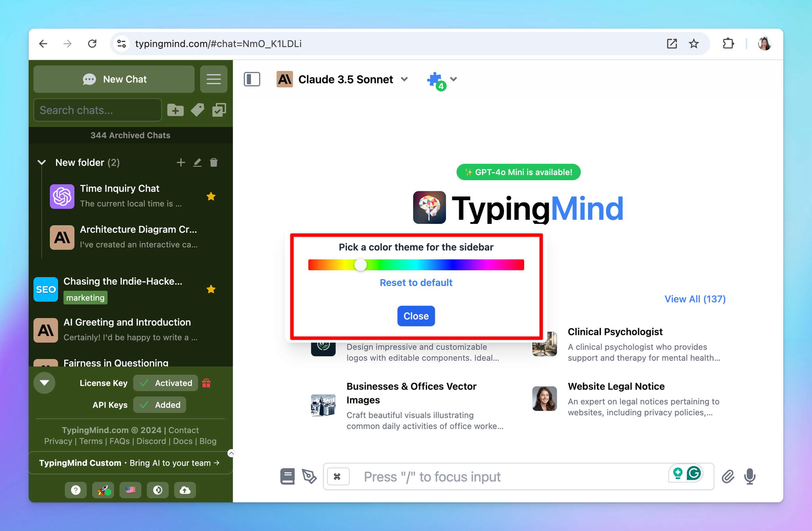Screen dimensions: 812x531
Task: Open View All (137) agents
Action: click(695, 299)
